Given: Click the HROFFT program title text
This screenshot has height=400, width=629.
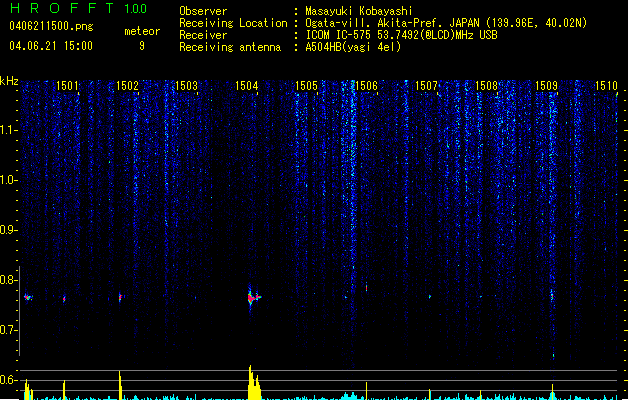Looking at the screenshot, I should pyautogui.click(x=62, y=8).
